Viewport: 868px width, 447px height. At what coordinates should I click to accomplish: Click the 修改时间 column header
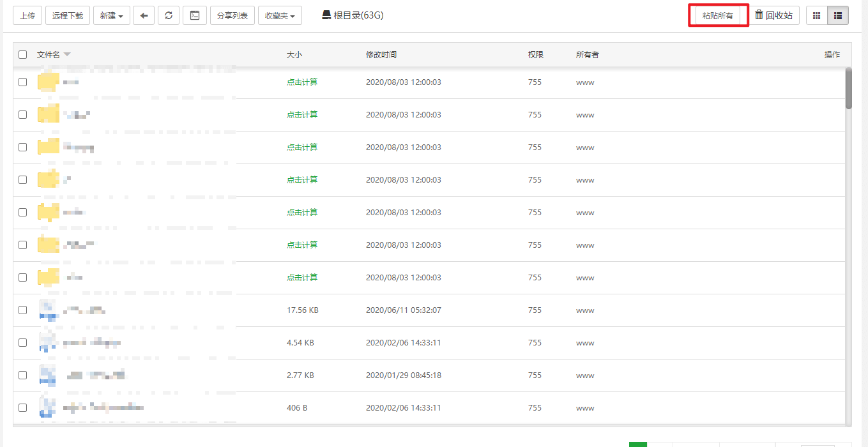tap(381, 55)
